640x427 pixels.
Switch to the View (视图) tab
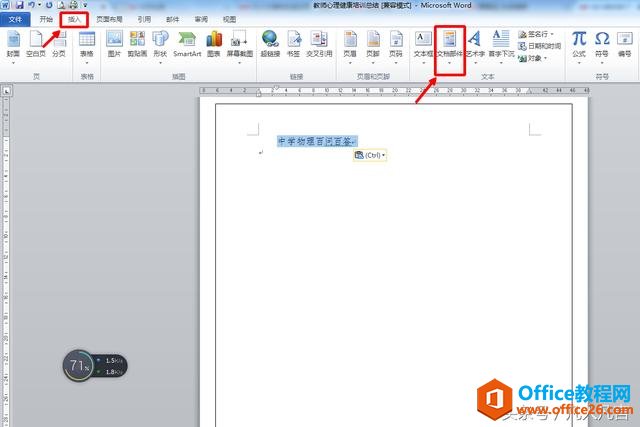(x=229, y=19)
